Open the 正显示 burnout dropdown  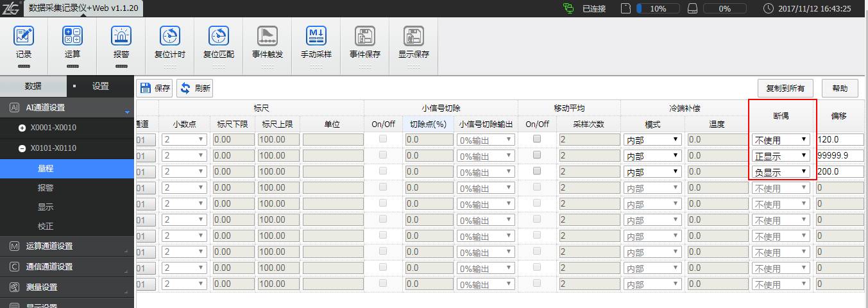click(780, 155)
